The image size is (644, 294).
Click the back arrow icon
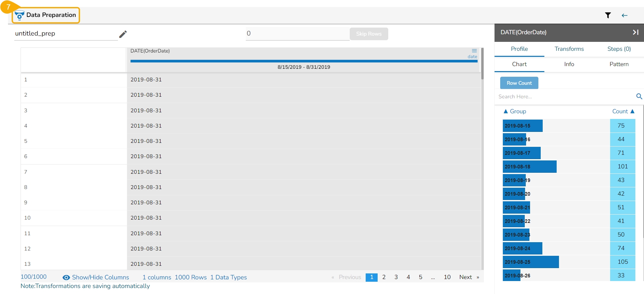(624, 15)
